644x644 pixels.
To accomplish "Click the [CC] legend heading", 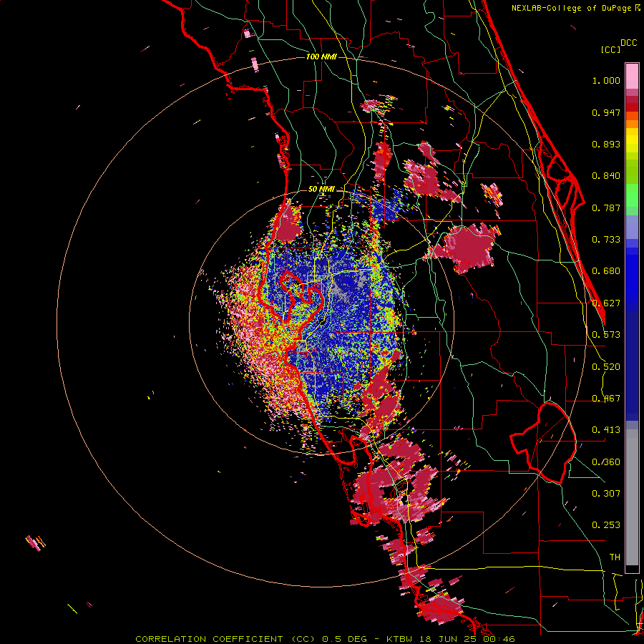I will 611,49.
